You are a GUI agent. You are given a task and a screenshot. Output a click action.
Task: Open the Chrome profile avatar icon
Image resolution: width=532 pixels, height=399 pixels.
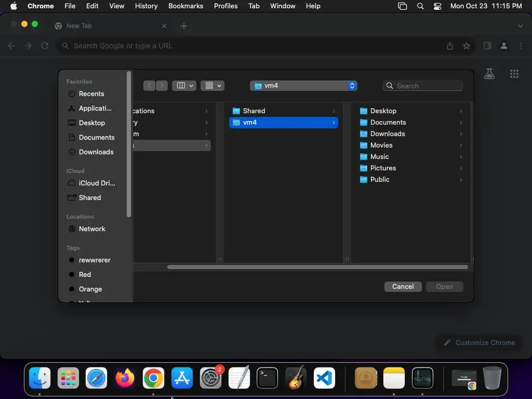pos(504,46)
